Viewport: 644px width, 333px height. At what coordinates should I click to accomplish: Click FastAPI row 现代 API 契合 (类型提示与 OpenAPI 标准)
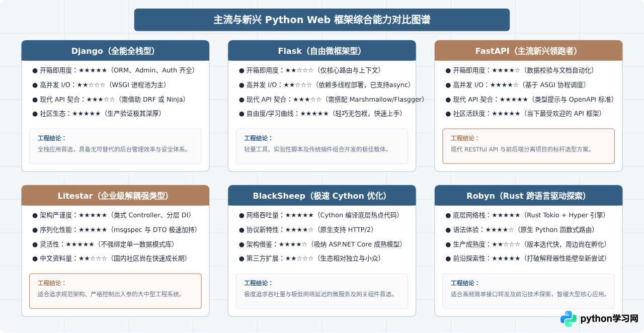tap(532, 100)
